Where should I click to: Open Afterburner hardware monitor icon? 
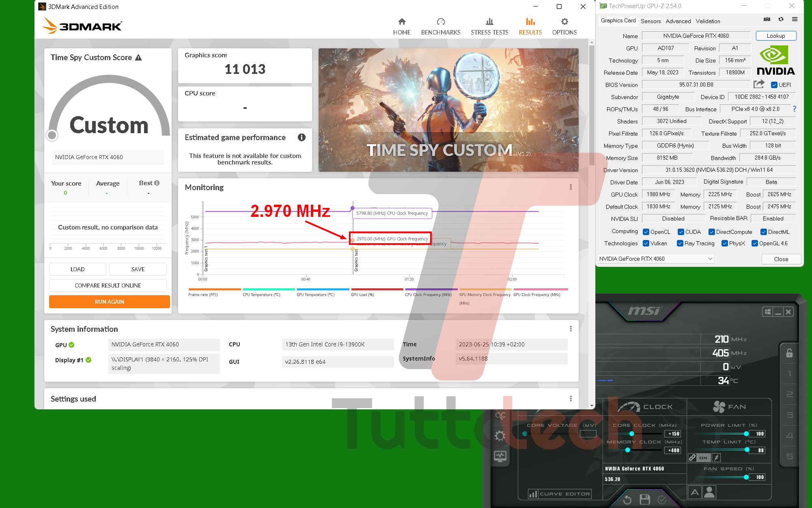[x=500, y=456]
